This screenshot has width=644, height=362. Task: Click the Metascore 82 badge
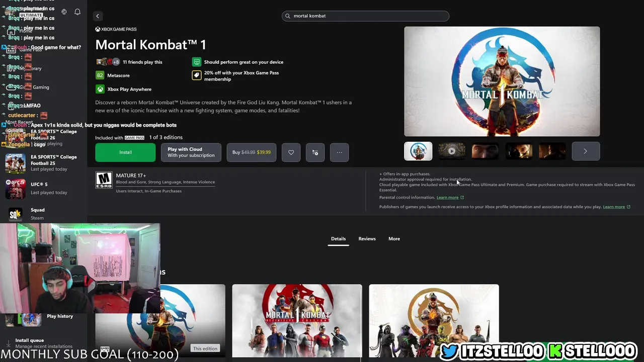[x=100, y=75]
